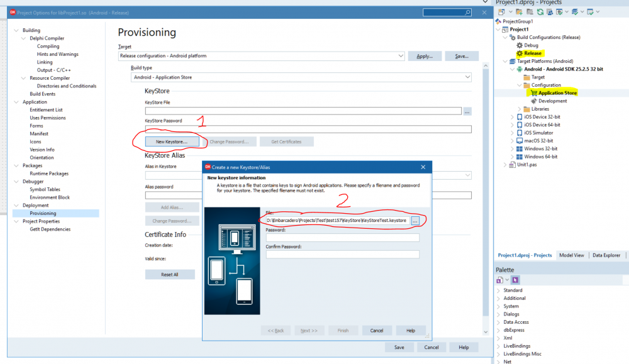
Task: Click Help in the Create Keystore dialog
Action: pos(410,330)
